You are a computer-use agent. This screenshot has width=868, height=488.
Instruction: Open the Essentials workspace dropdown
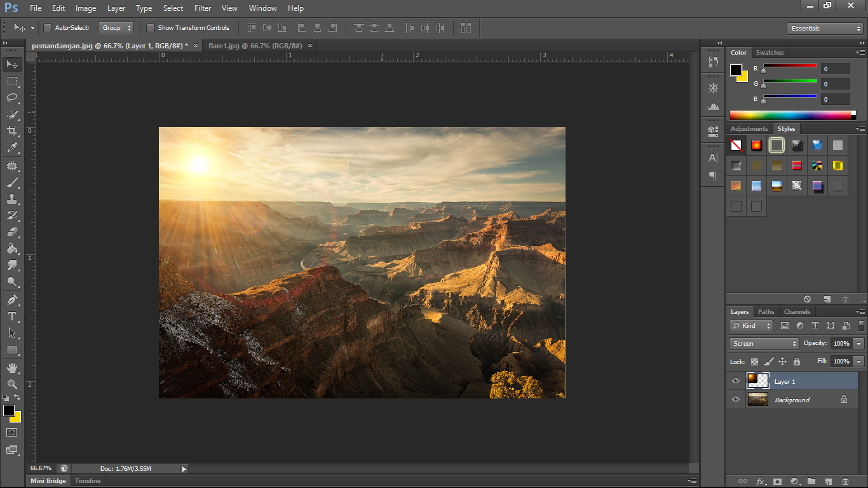click(824, 29)
